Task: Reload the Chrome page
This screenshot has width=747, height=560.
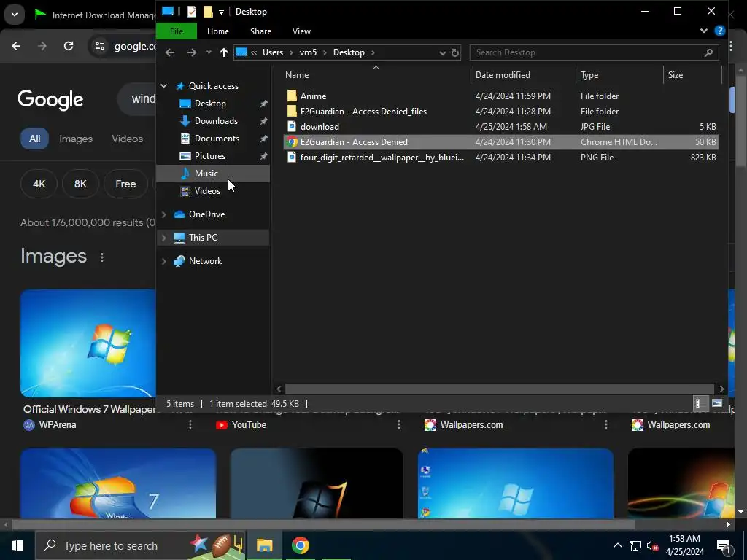Action: (69, 46)
